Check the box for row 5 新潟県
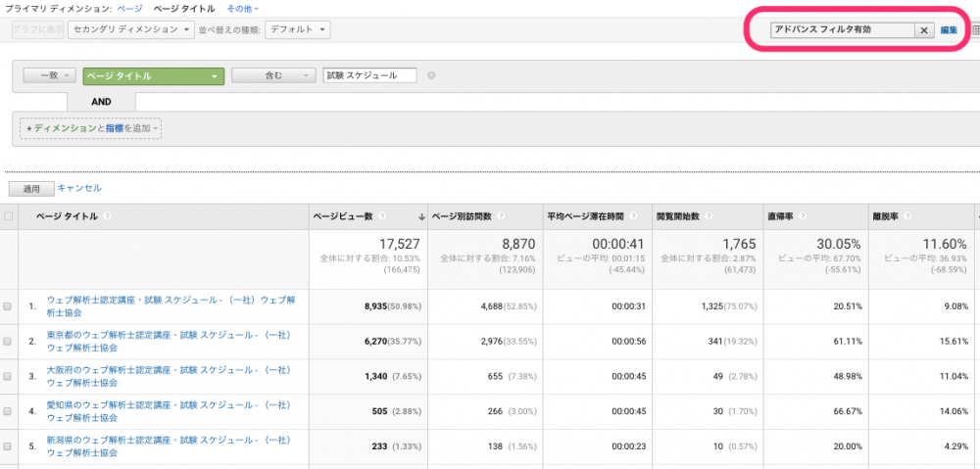The image size is (980, 469). click(x=8, y=446)
